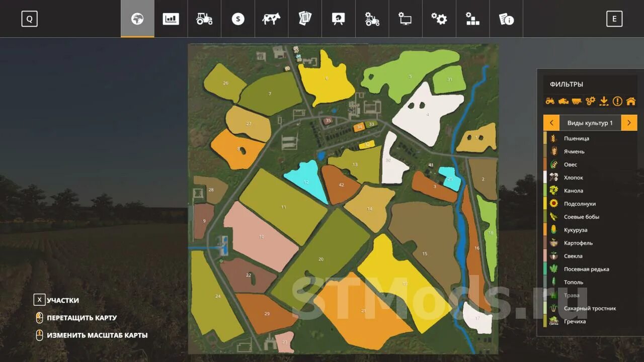This screenshot has width=644, height=362.
Task: Click the 'Виды культур 1' selector label
Action: pos(590,123)
